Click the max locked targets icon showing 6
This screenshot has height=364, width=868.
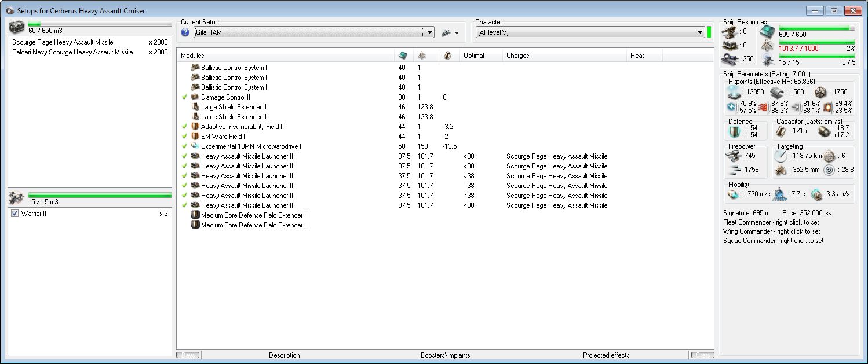[x=830, y=156]
